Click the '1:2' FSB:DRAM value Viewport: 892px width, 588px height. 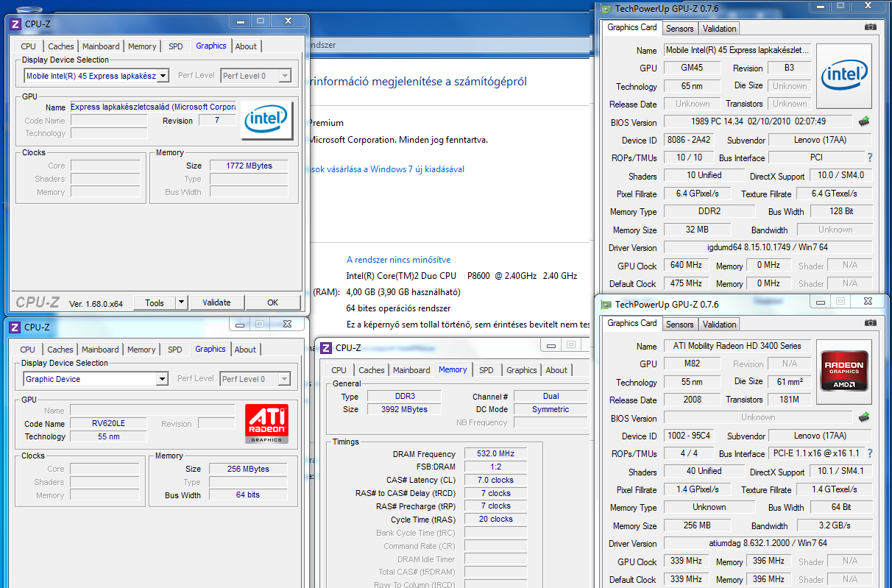coord(495,467)
